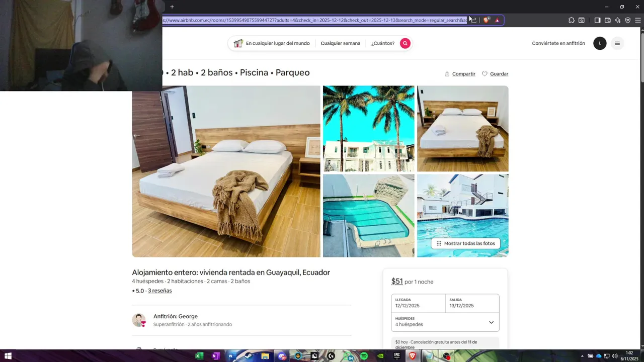Click the pink Airbnb search magnifier button
Screen dimensions: 644x362
(x=405, y=43)
